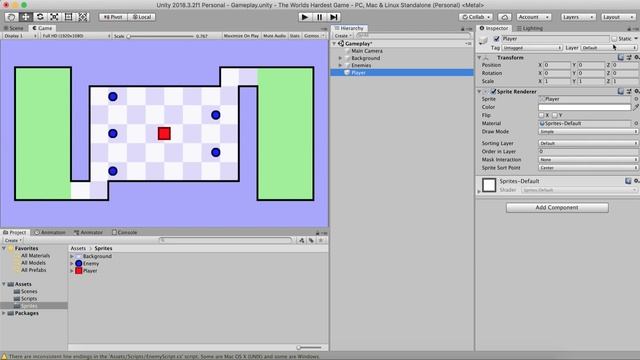Switch to the Lighting tab
The height and width of the screenshot is (360, 640).
tap(530, 28)
